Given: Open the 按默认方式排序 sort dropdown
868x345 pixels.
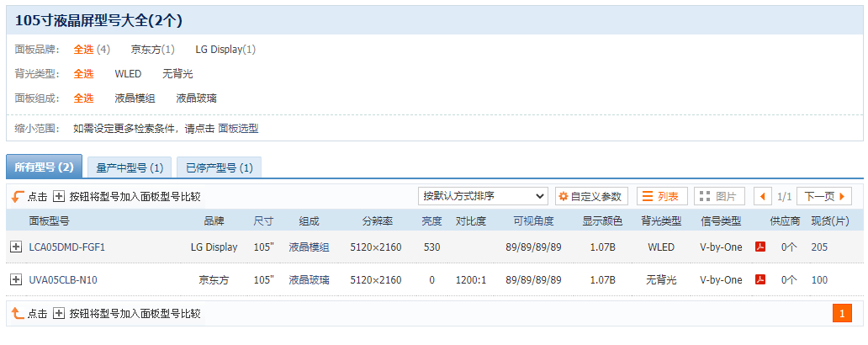Looking at the screenshot, I should [x=483, y=196].
